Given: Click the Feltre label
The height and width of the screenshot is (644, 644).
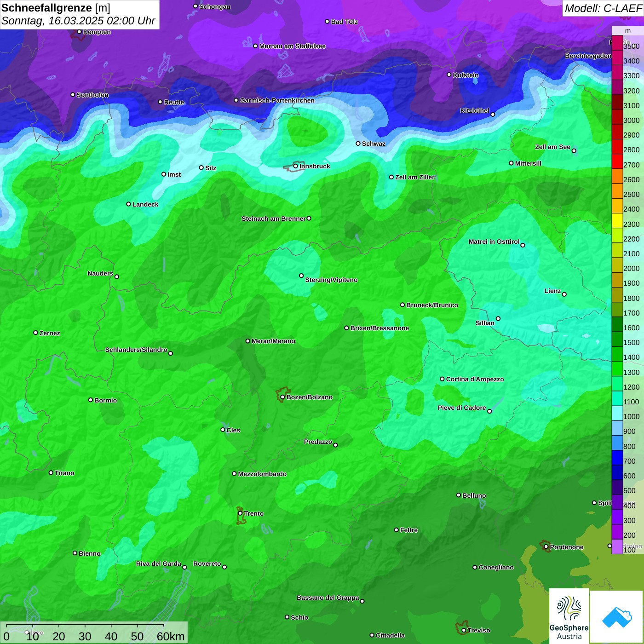Looking at the screenshot, I should tap(409, 530).
